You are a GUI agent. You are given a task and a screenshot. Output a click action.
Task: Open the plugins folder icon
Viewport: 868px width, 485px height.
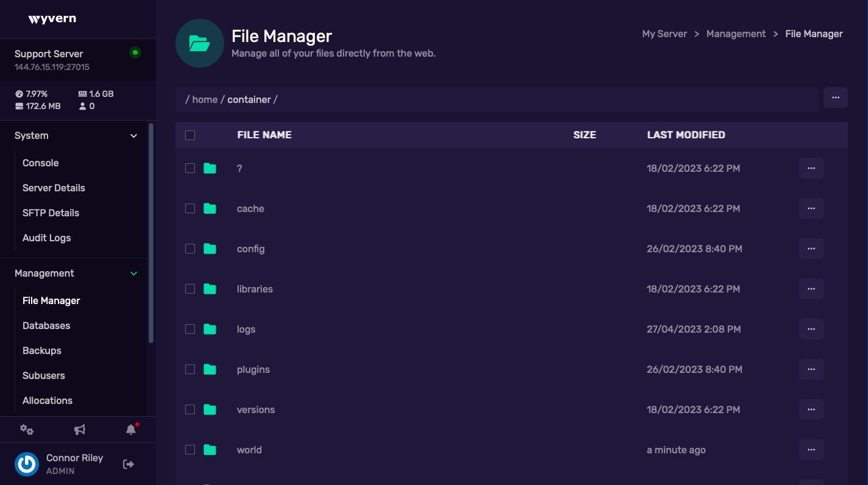pyautogui.click(x=210, y=369)
